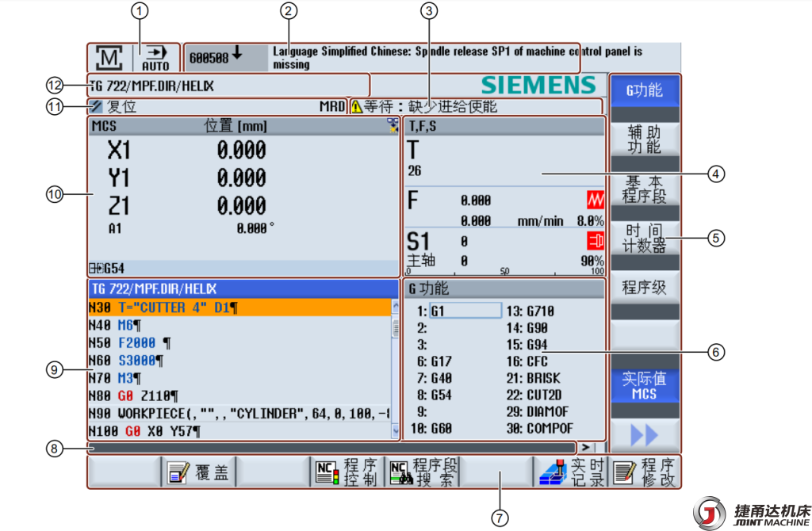Toggle the G功能 softkey

point(644,90)
